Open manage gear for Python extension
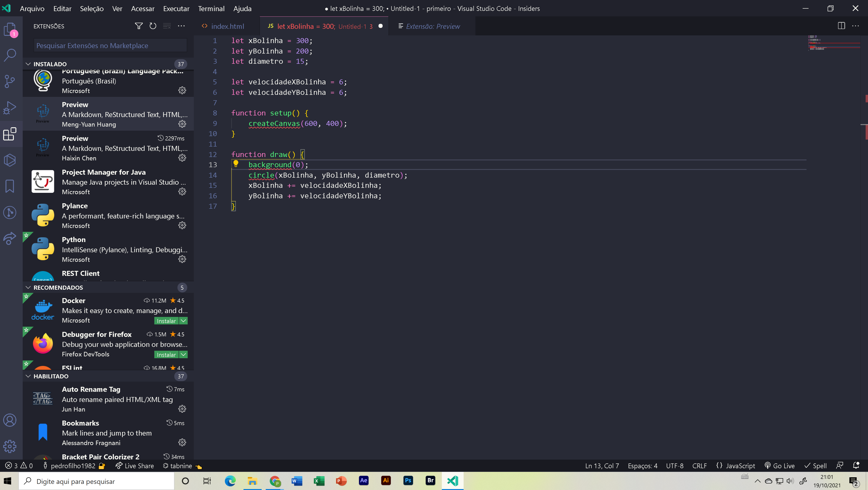The width and height of the screenshot is (868, 490). point(182,259)
